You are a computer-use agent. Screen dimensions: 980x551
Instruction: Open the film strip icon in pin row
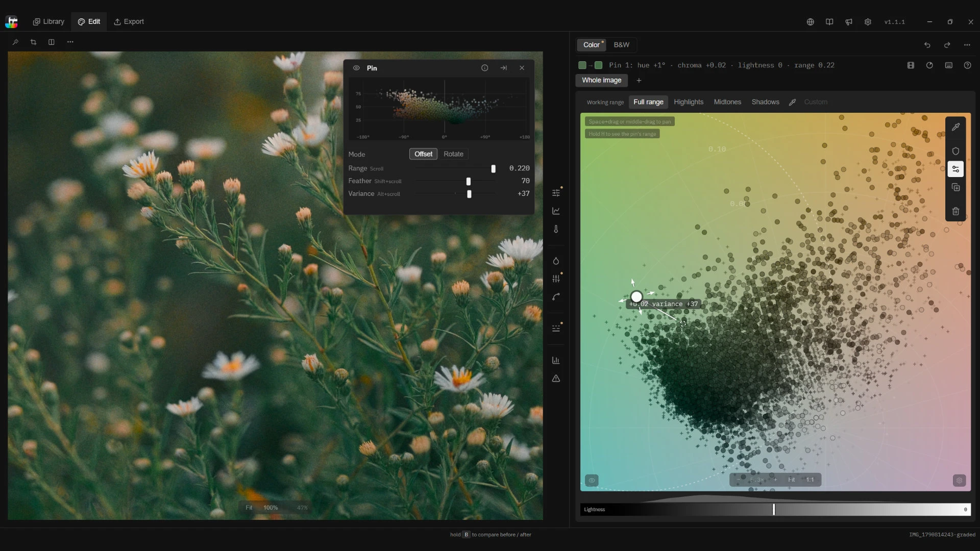click(x=911, y=65)
